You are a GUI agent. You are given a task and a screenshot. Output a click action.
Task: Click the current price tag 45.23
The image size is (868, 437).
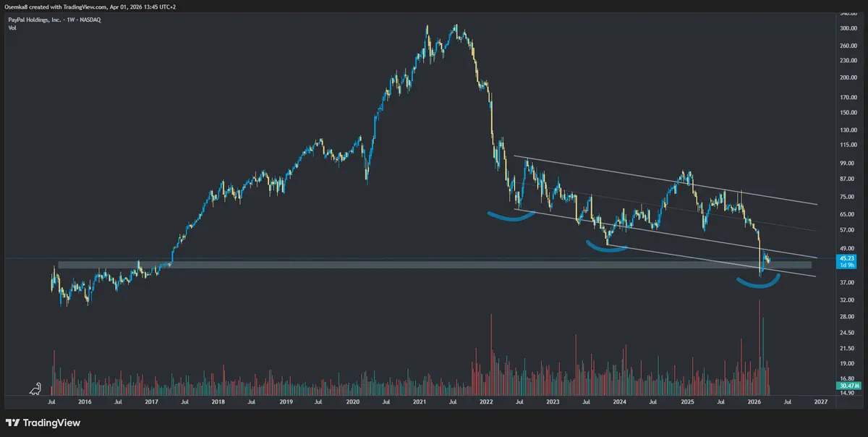[x=848, y=258]
